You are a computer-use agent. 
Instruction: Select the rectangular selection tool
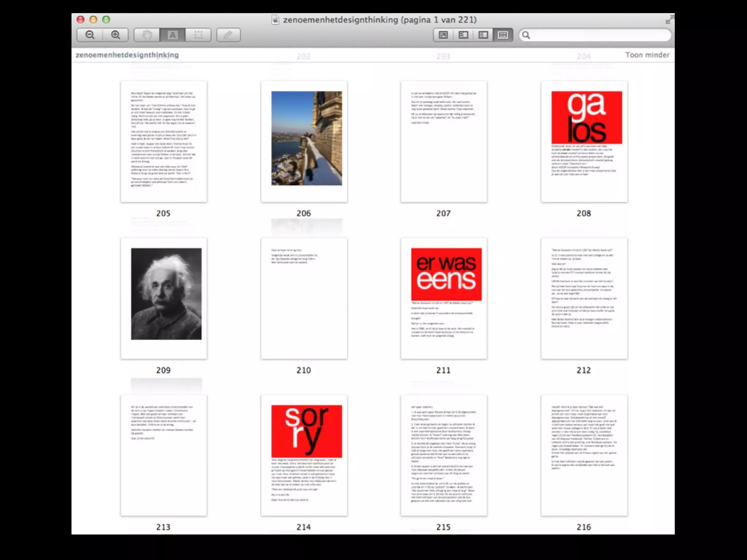[x=198, y=35]
